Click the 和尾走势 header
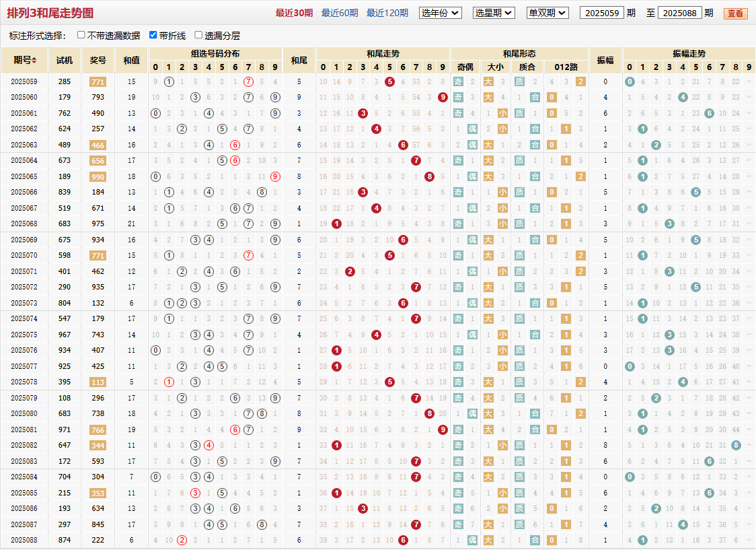756x550 pixels. [383, 54]
